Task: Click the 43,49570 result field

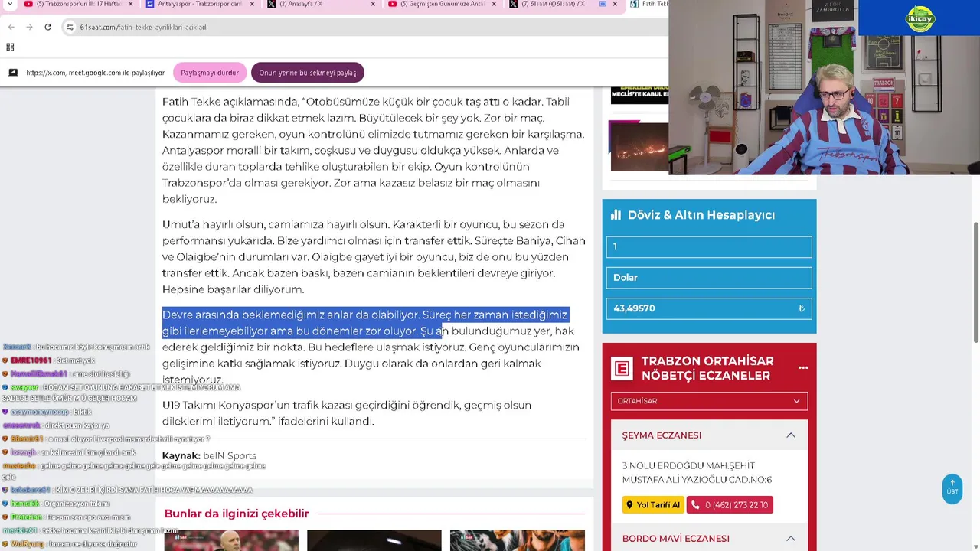Action: coord(709,308)
